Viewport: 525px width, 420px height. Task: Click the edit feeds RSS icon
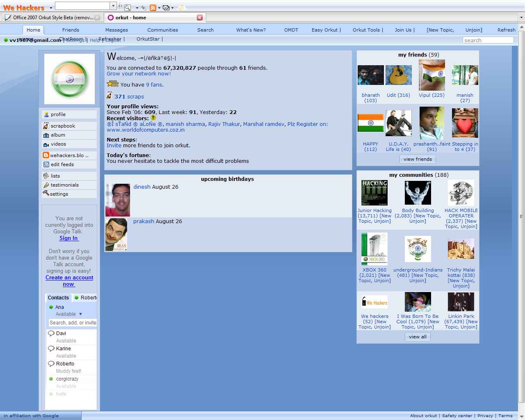tap(46, 164)
